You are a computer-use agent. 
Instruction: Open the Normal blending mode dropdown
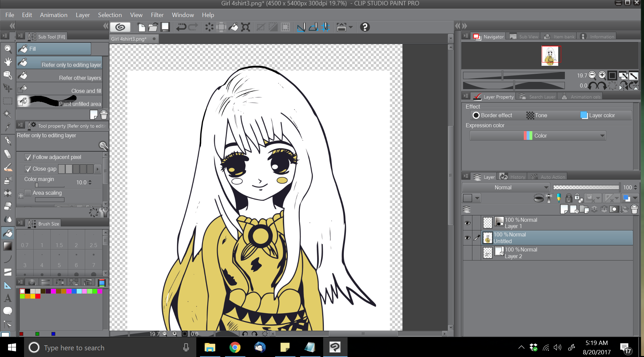(505, 187)
